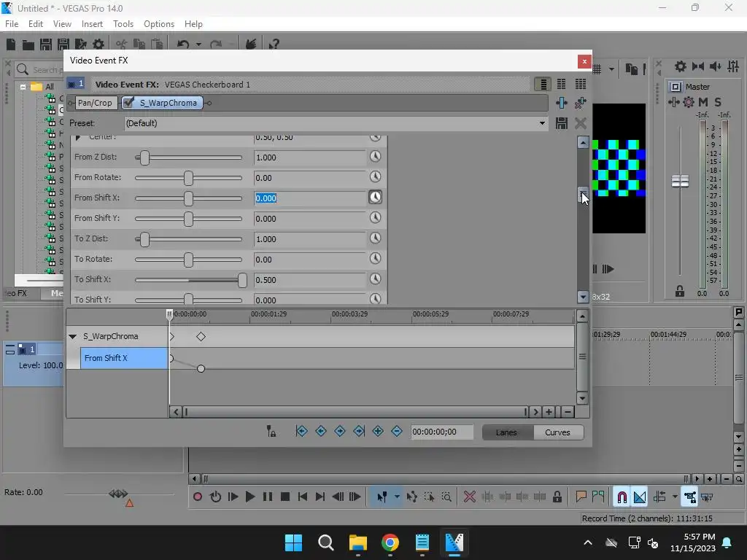
Task: Open the Edit menu
Action: tap(36, 24)
